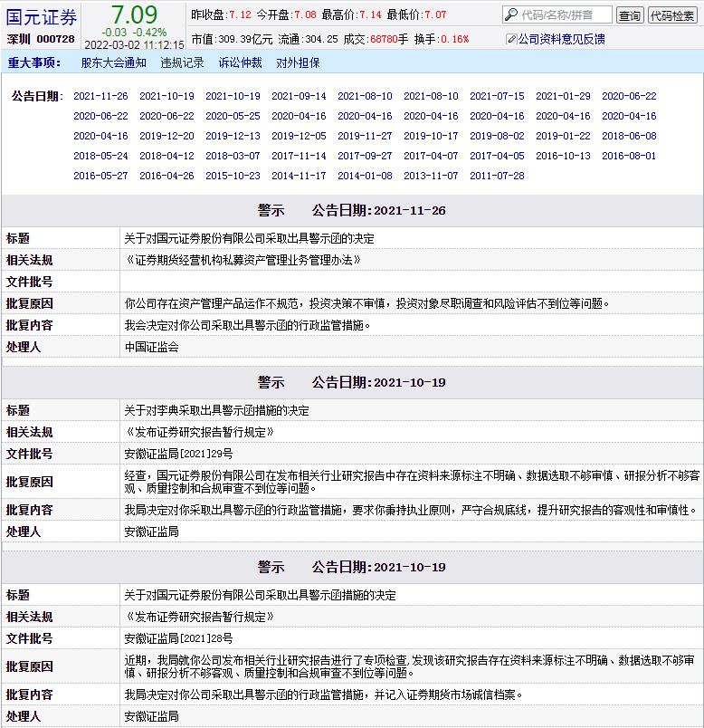Viewport: 704px width, 728px height.
Task: Click the feedback pencil icon
Action: (x=511, y=39)
